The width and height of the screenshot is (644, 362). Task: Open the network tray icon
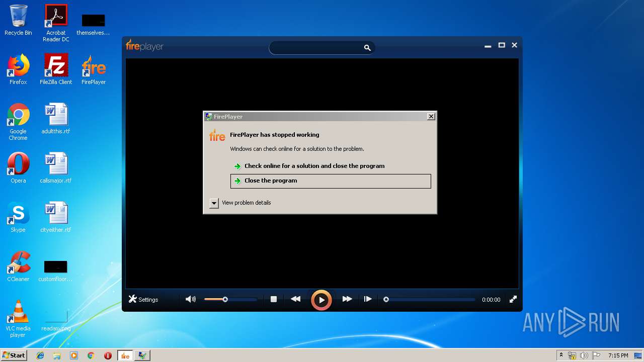coord(572,355)
